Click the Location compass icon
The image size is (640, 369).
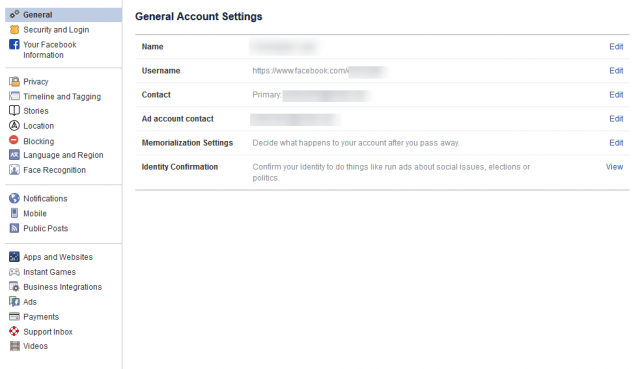tap(14, 126)
